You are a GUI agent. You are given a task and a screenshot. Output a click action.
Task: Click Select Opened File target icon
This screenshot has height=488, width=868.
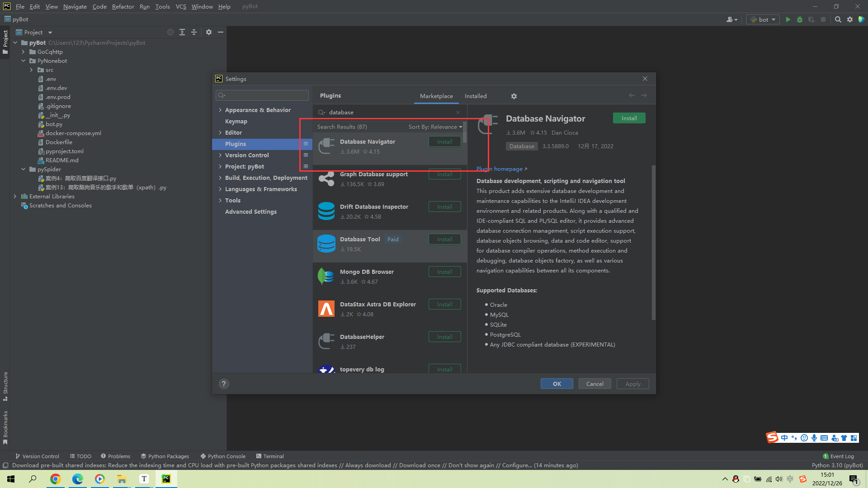pos(170,32)
